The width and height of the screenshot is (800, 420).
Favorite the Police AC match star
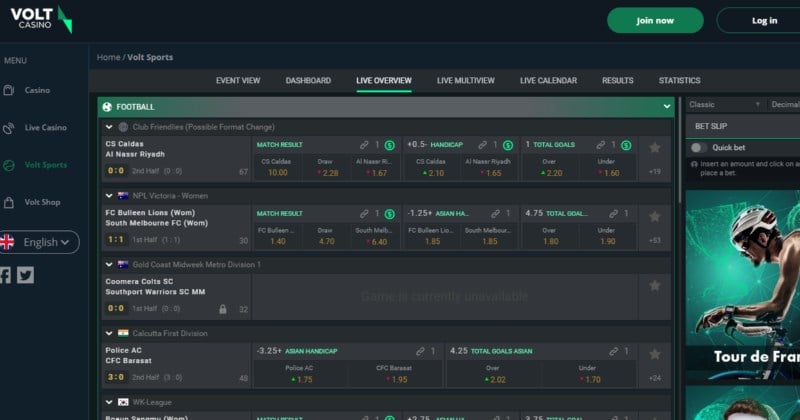[655, 354]
